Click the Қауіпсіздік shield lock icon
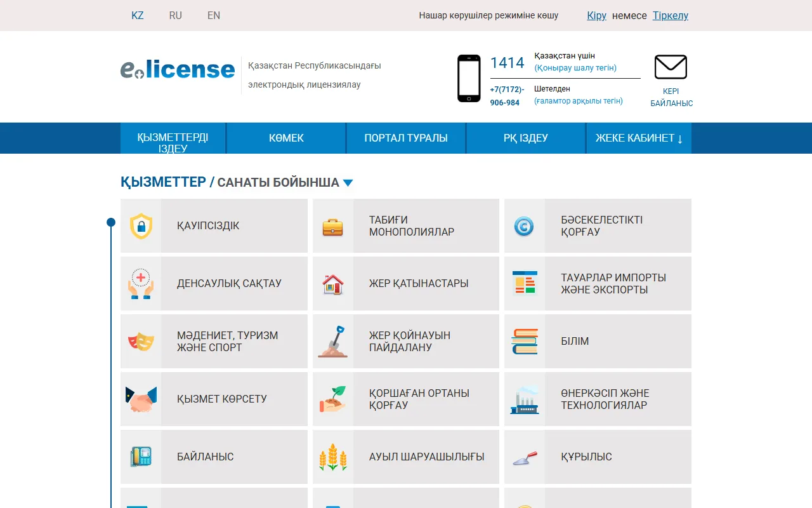Screen dimensions: 812x508 pyautogui.click(x=141, y=226)
